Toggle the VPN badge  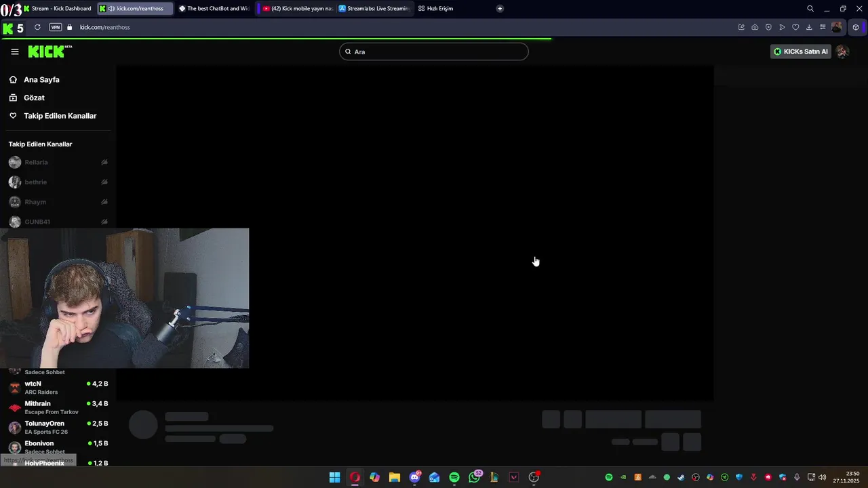[56, 27]
